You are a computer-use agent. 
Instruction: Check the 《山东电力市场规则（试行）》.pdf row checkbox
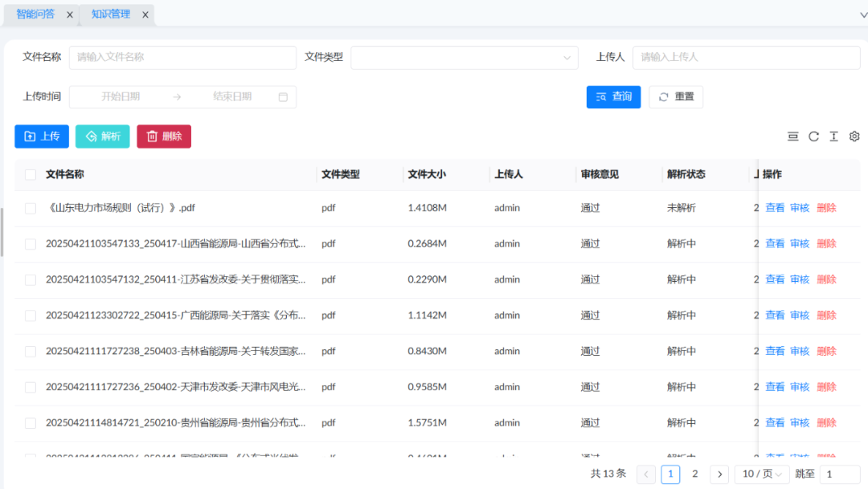[31, 208]
